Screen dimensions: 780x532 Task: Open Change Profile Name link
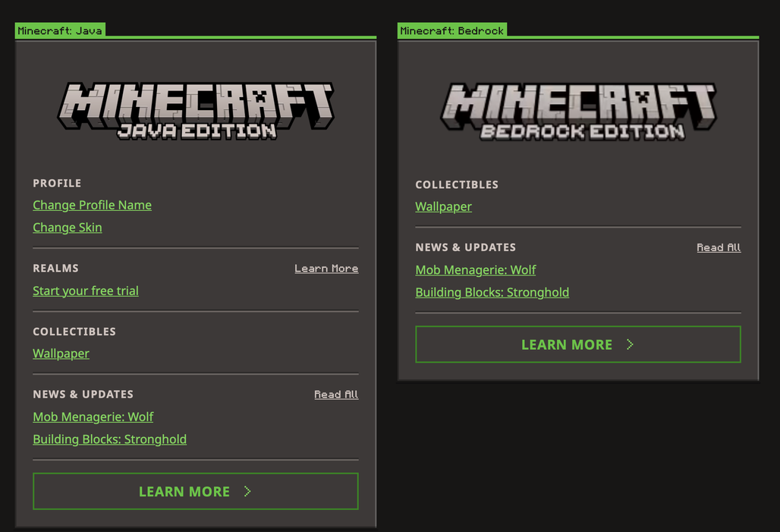pyautogui.click(x=92, y=205)
